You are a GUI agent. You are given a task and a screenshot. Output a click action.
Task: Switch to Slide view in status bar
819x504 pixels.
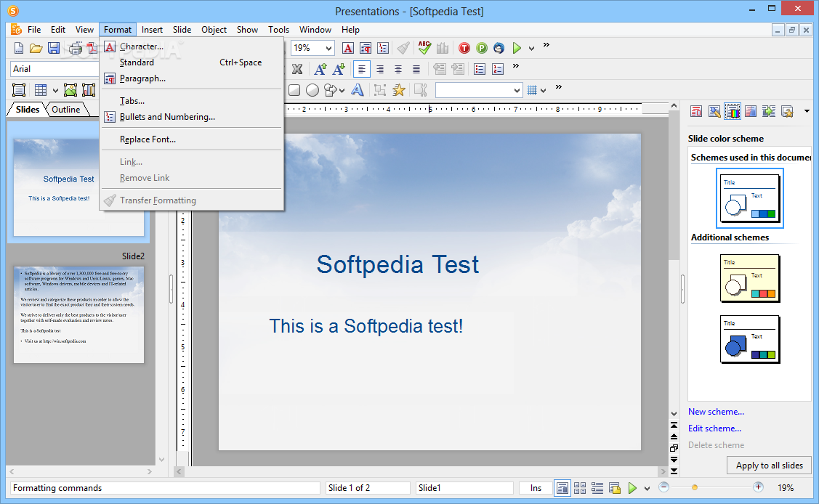[x=562, y=488]
